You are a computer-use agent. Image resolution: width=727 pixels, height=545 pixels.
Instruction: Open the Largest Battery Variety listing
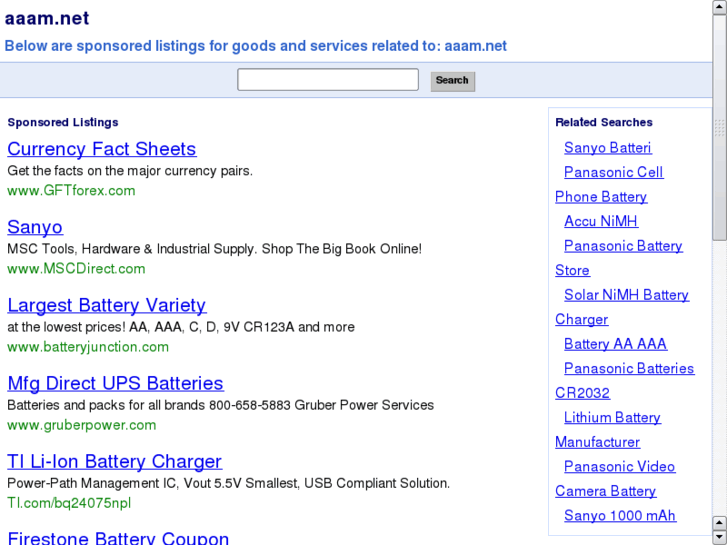click(107, 305)
